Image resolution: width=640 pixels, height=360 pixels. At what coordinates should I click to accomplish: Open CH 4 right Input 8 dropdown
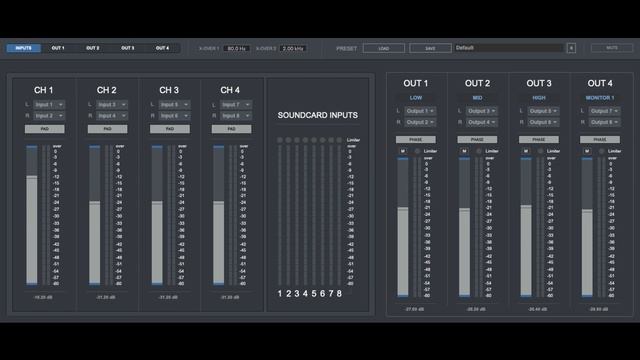236,116
